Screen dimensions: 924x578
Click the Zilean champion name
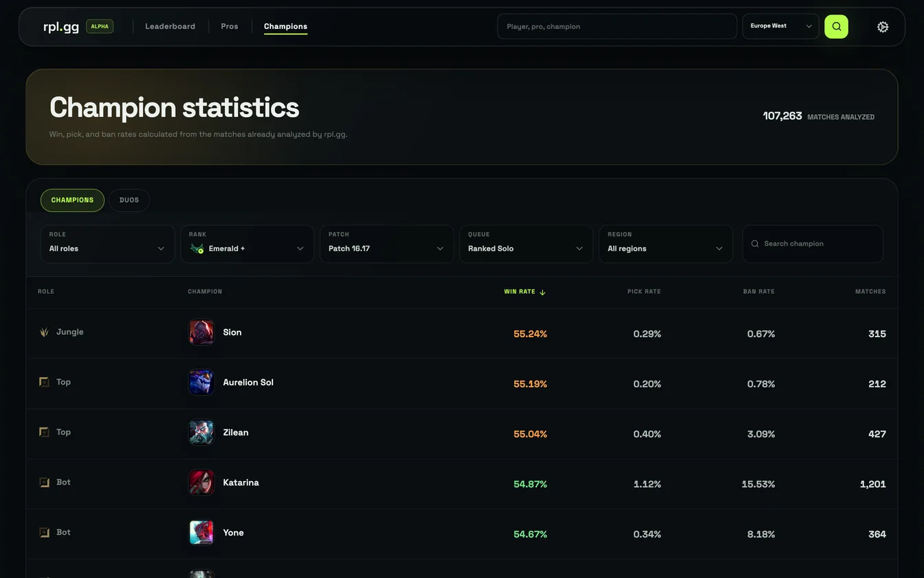[236, 433]
